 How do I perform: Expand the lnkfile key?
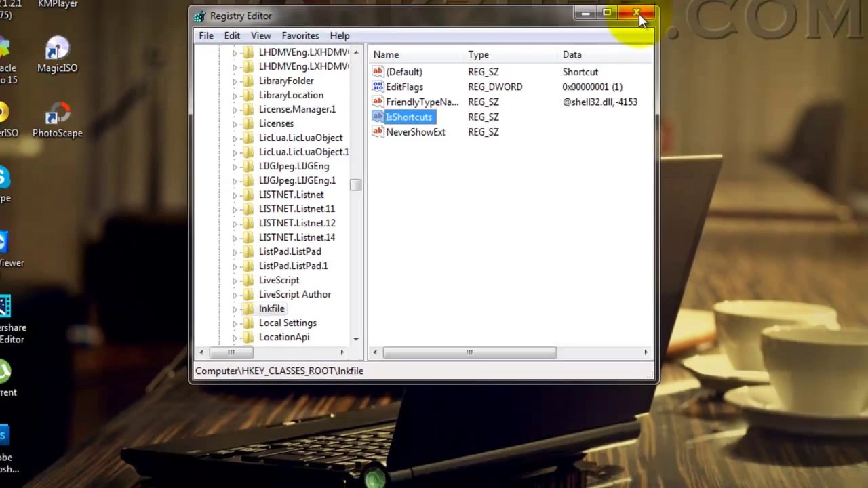(235, 309)
